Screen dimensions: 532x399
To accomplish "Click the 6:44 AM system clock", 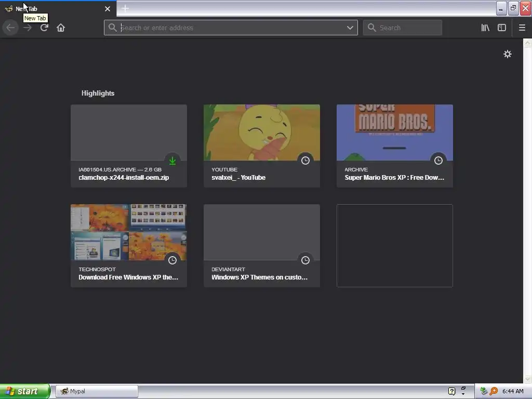I will click(x=513, y=391).
